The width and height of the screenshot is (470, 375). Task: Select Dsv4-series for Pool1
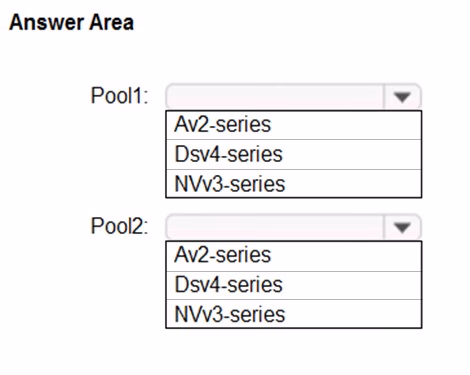coord(294,155)
